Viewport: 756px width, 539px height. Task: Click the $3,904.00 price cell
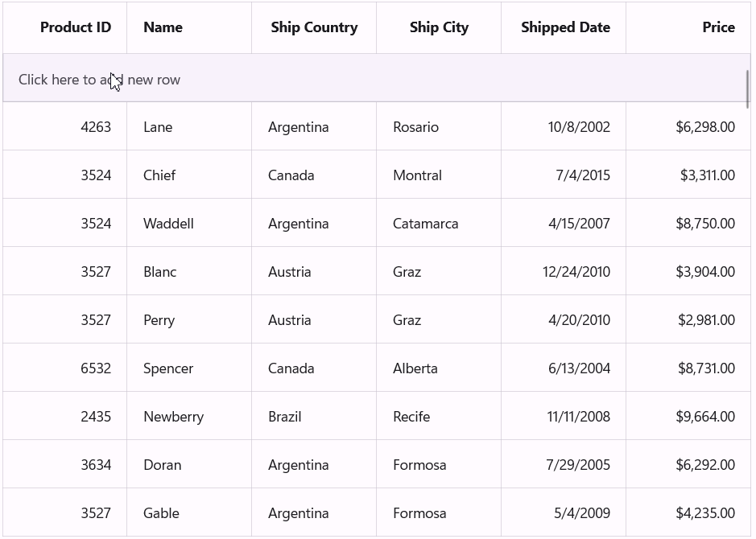(x=705, y=272)
